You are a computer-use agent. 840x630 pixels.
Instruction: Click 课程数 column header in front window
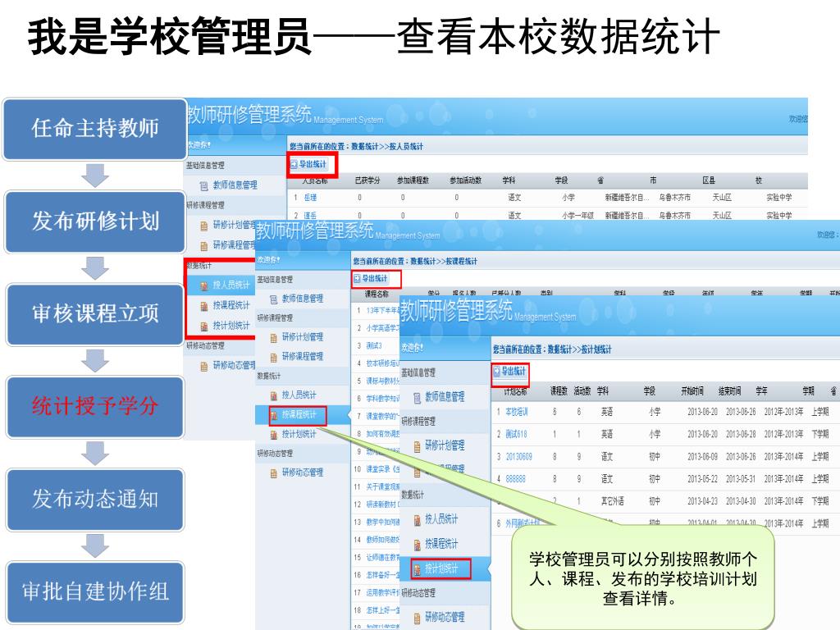(x=558, y=391)
